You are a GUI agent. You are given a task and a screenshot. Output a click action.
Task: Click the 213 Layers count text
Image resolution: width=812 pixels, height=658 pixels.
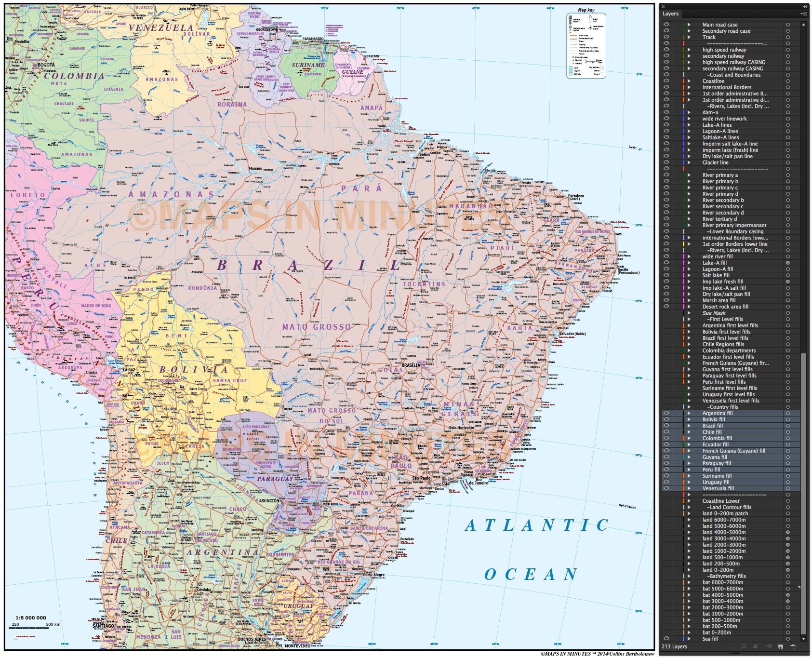[x=674, y=646]
